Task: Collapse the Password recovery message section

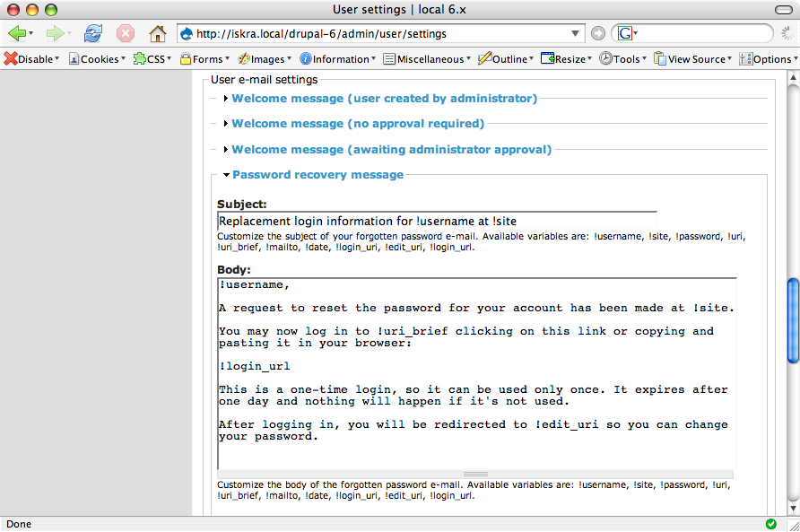Action: (x=317, y=174)
